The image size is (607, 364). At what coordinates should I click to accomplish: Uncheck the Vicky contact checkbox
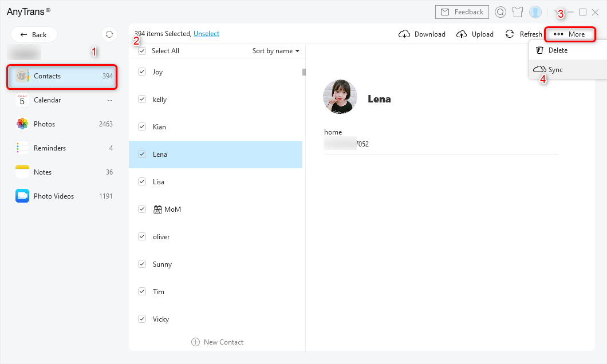(142, 319)
